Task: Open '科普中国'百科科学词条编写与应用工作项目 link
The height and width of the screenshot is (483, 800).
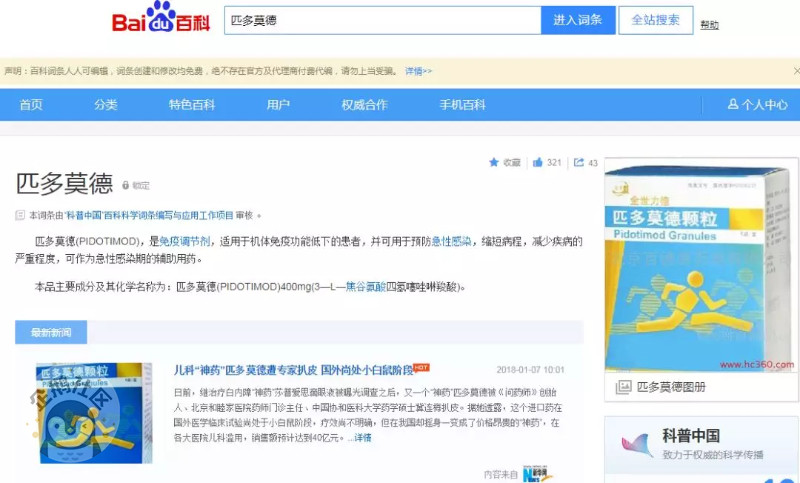Action: point(149,215)
